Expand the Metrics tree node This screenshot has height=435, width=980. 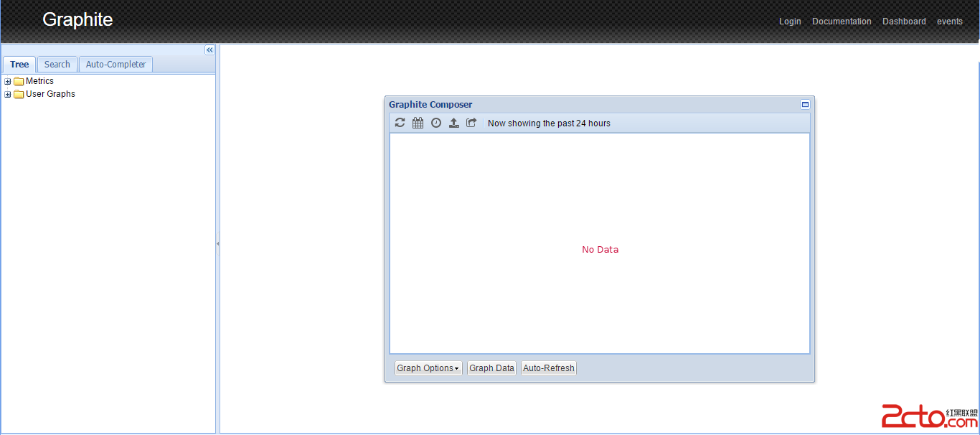click(8, 82)
